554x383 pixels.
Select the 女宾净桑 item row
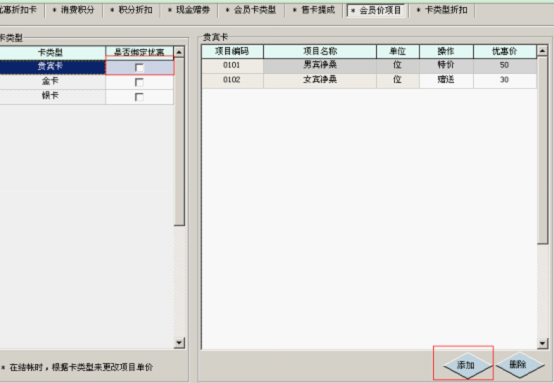(369, 80)
